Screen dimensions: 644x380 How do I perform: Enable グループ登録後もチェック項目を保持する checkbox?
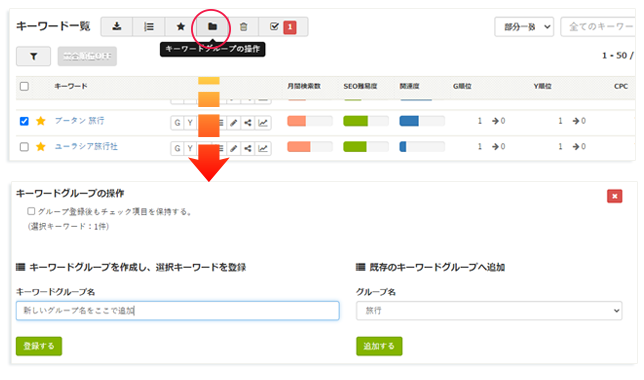click(x=31, y=211)
